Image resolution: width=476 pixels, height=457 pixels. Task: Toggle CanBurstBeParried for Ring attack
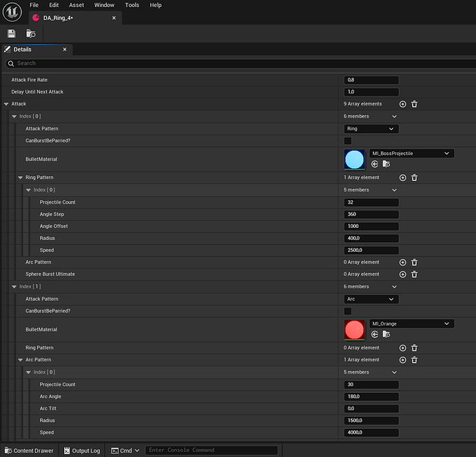[348, 140]
